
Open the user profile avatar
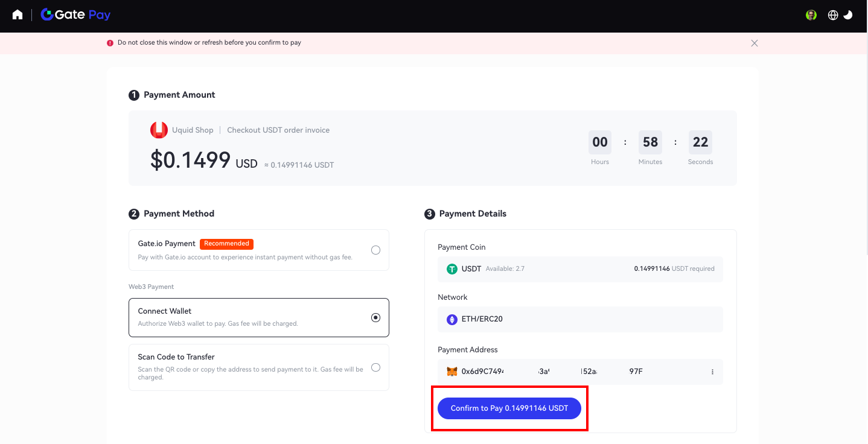[811, 15]
